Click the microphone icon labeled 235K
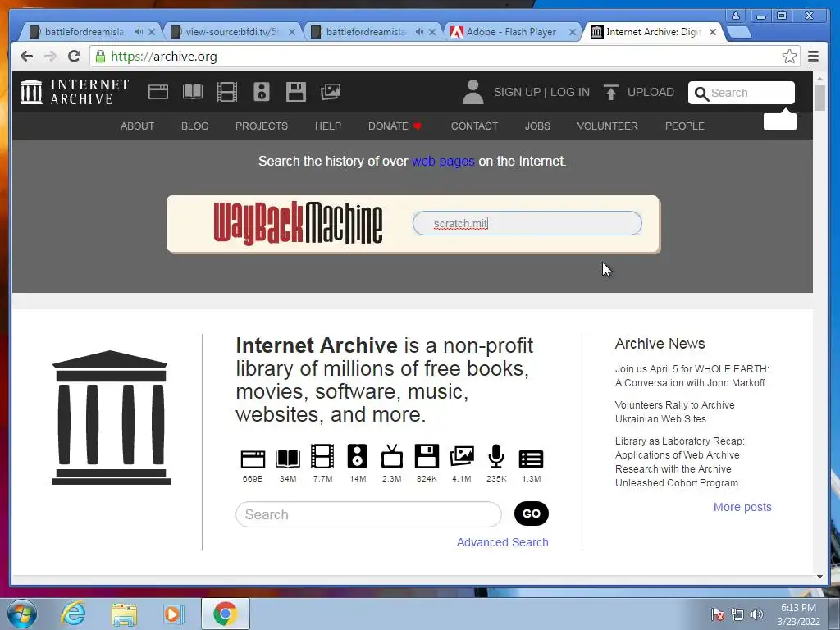 [x=496, y=456]
